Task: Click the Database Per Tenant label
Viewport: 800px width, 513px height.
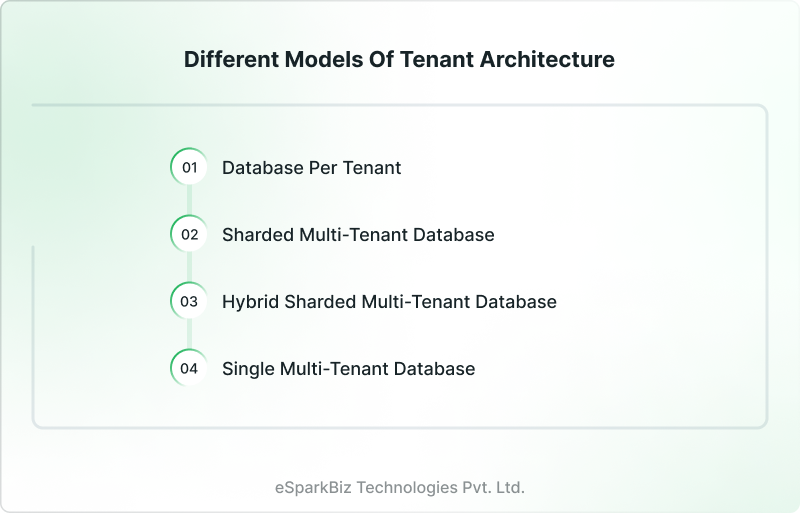Action: (x=311, y=168)
